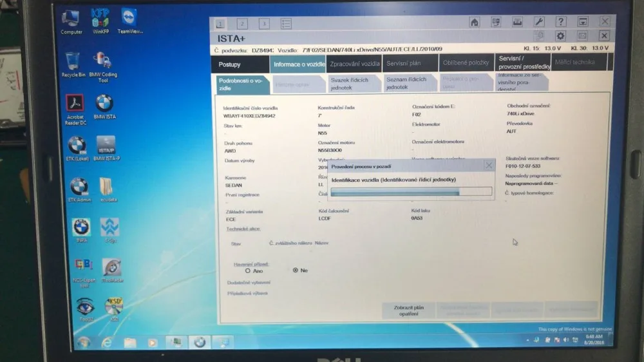Image resolution: width=644 pixels, height=362 pixels.
Task: Launch Internet Explorer from taskbar
Action: coord(107,342)
